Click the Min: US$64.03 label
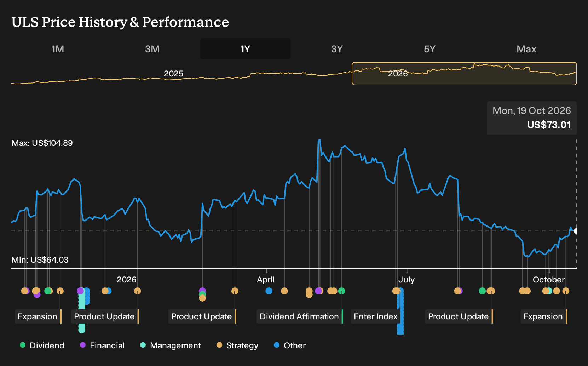 coord(40,260)
